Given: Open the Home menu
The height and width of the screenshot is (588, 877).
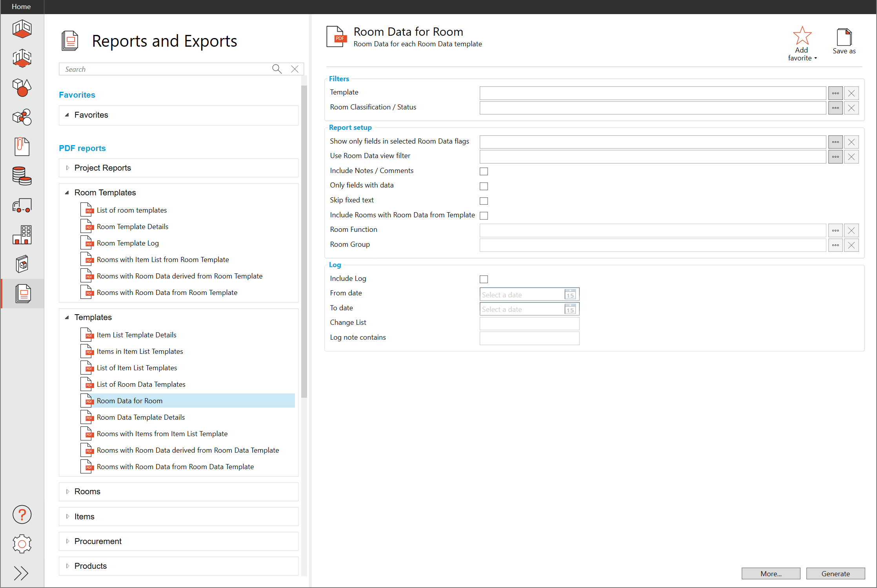Looking at the screenshot, I should tap(21, 7).
